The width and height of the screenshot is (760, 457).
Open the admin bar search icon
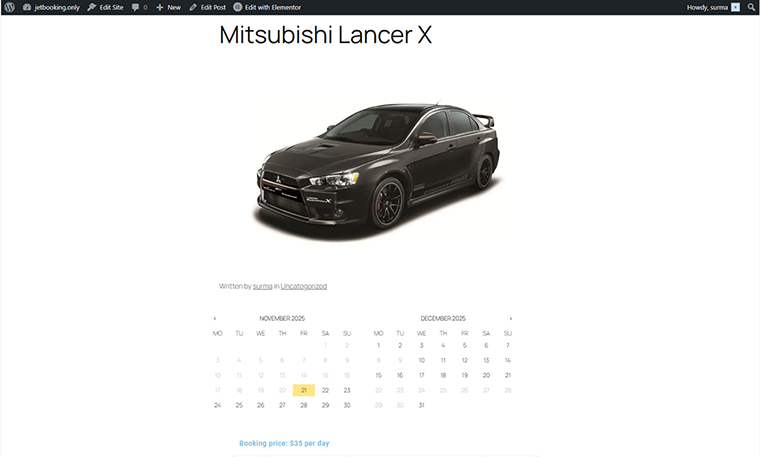click(x=751, y=7)
